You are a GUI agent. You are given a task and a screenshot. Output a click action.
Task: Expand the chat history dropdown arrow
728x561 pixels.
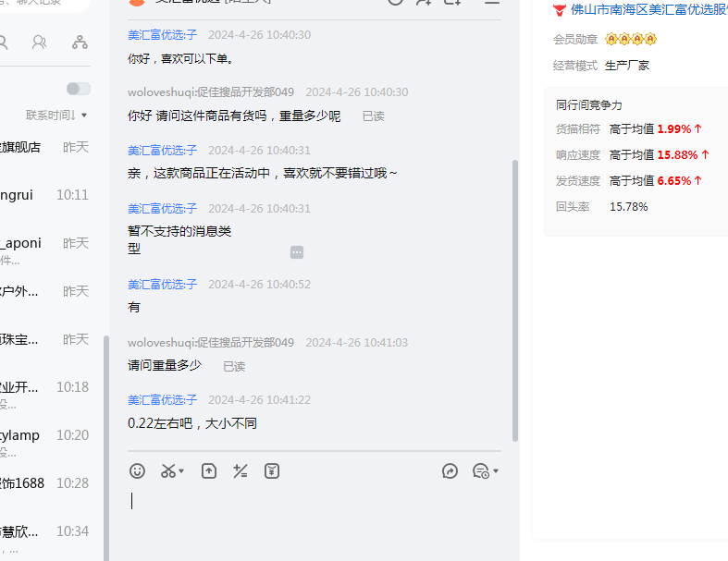496,471
